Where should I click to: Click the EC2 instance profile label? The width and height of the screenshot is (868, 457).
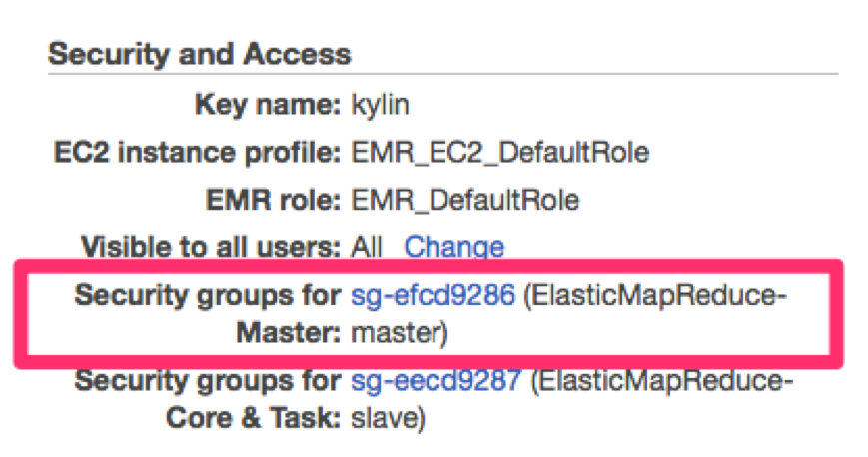pyautogui.click(x=196, y=153)
